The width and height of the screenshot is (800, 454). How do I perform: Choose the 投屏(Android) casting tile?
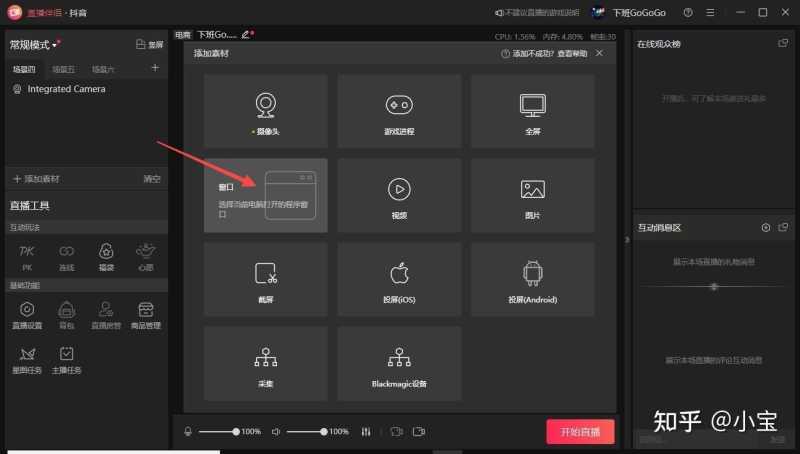pos(532,279)
